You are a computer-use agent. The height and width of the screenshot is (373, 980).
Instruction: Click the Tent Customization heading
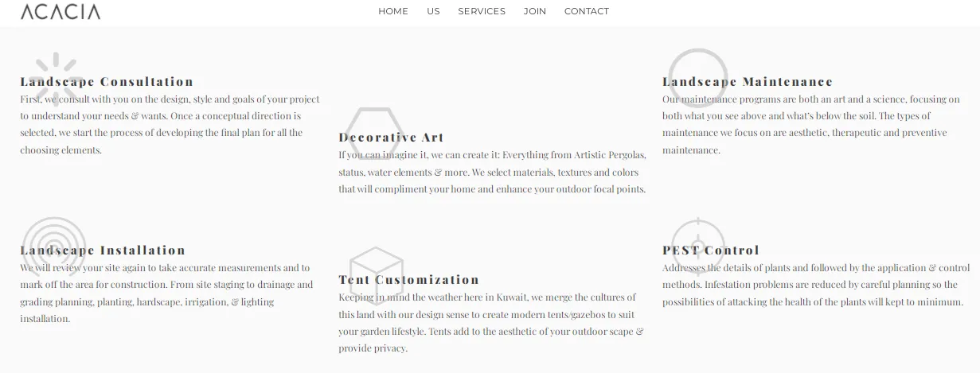pyautogui.click(x=409, y=279)
